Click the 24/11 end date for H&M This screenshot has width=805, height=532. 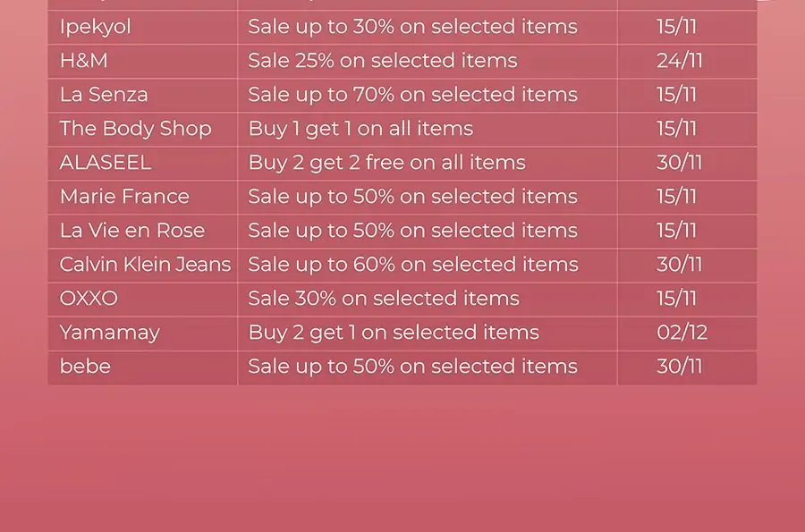tap(679, 61)
